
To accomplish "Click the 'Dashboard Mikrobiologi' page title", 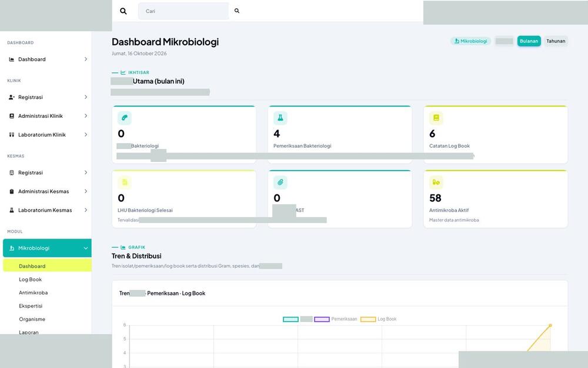I will tap(165, 42).
